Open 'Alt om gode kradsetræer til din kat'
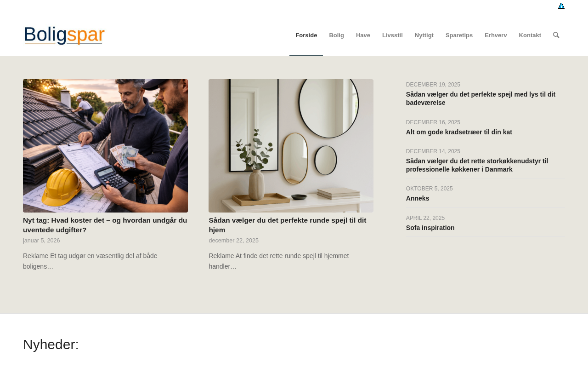588x368 pixels. (459, 132)
